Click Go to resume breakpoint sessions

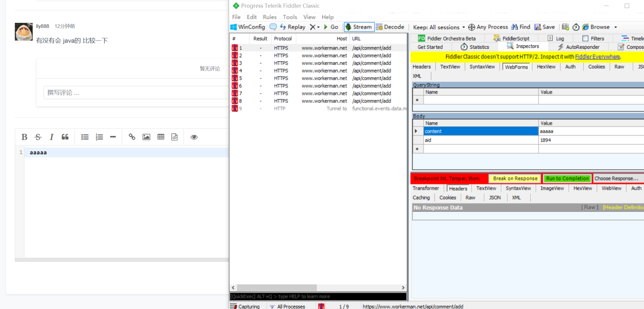pos(331,27)
